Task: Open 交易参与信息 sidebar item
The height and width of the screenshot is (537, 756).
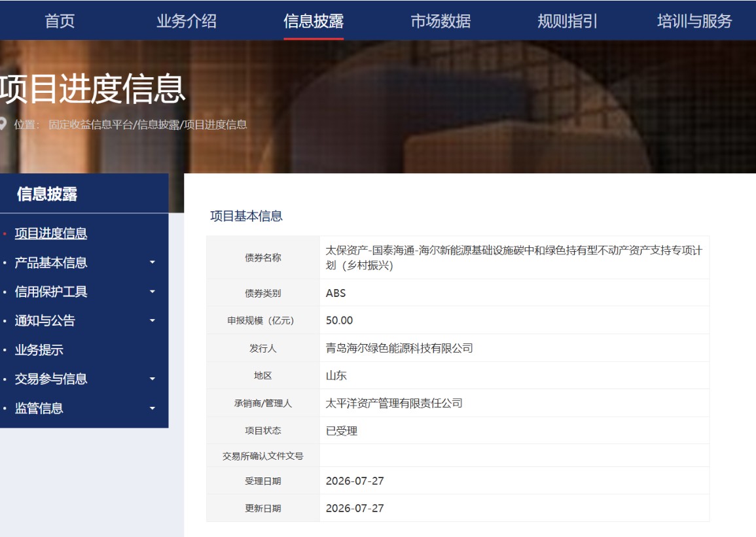Action: point(50,379)
